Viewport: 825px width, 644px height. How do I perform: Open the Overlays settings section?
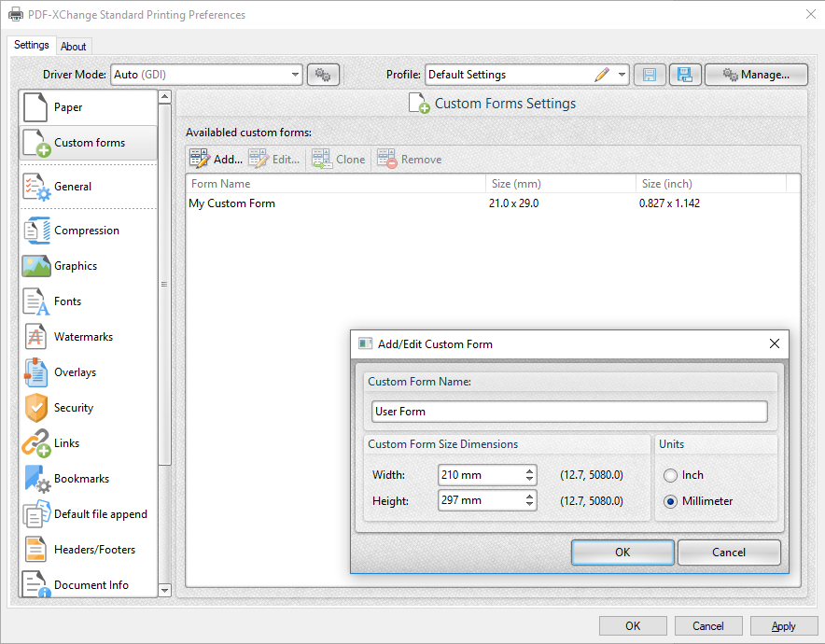click(88, 372)
